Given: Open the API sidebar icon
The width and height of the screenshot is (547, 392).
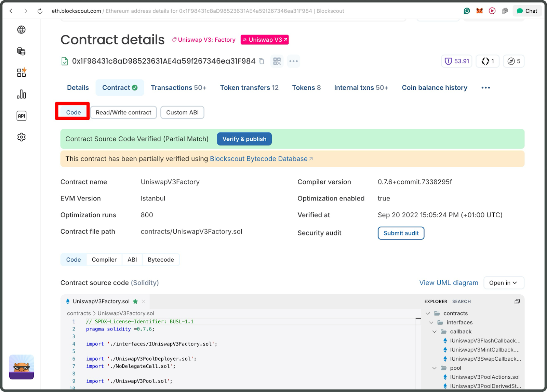Looking at the screenshot, I should click(x=22, y=116).
